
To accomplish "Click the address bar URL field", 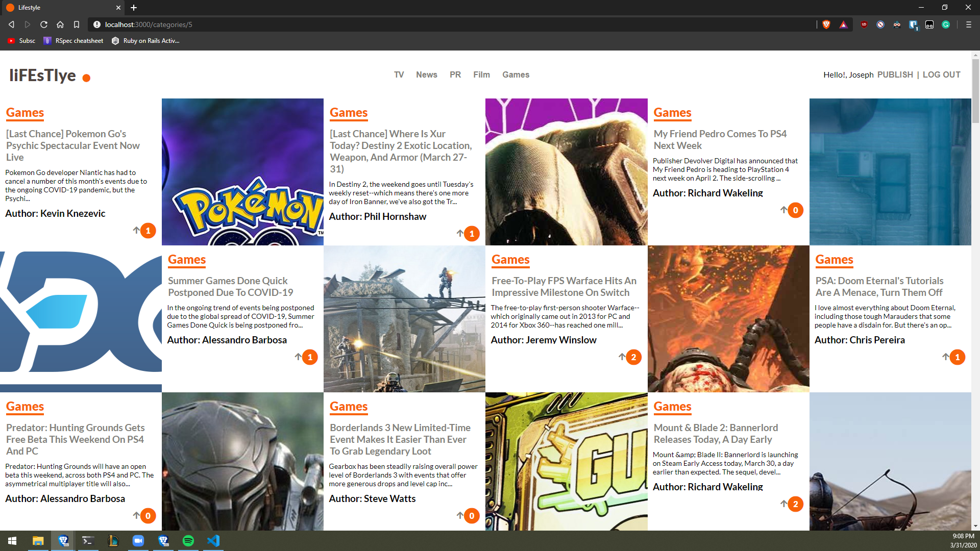I will coord(408,24).
